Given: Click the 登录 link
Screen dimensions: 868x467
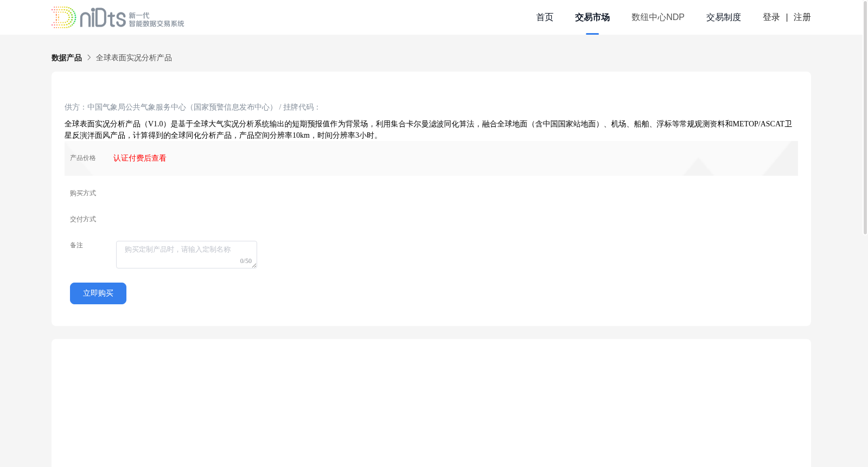Looking at the screenshot, I should point(771,17).
